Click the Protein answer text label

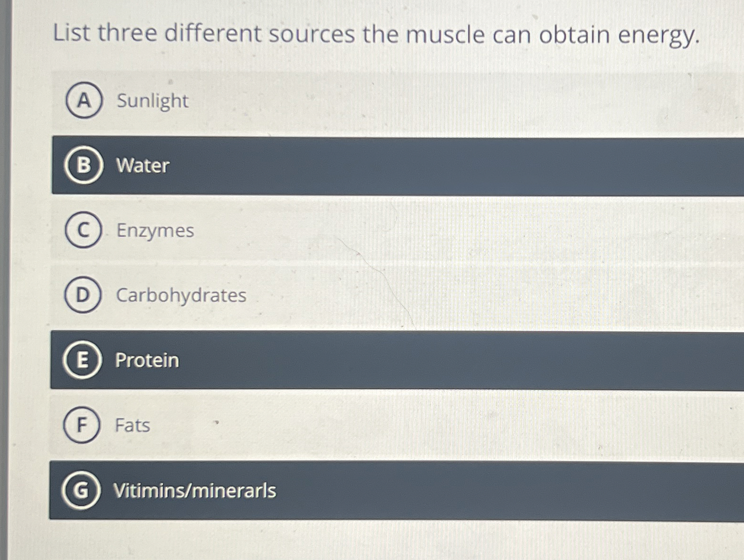coord(146,360)
